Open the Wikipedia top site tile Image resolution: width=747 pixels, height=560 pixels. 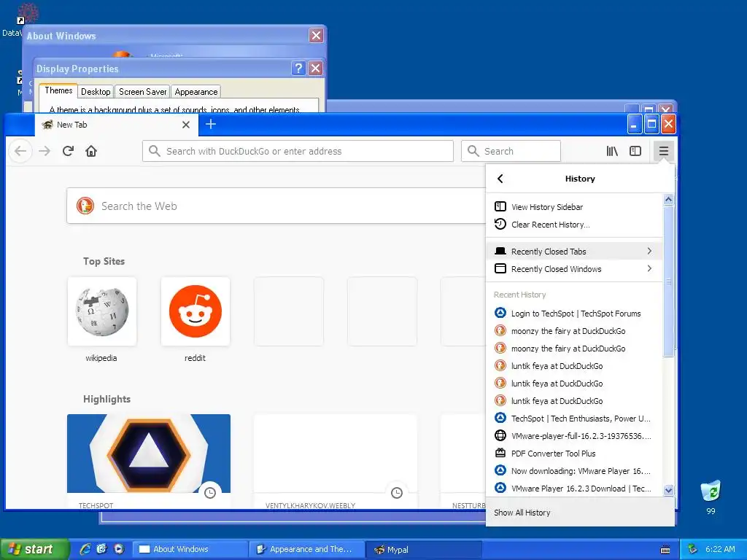[102, 311]
